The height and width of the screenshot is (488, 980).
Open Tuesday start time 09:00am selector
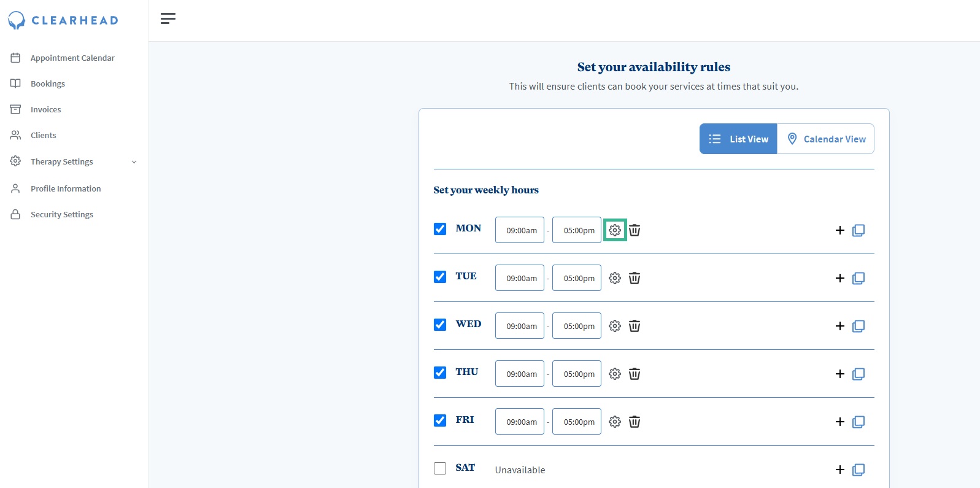520,278
